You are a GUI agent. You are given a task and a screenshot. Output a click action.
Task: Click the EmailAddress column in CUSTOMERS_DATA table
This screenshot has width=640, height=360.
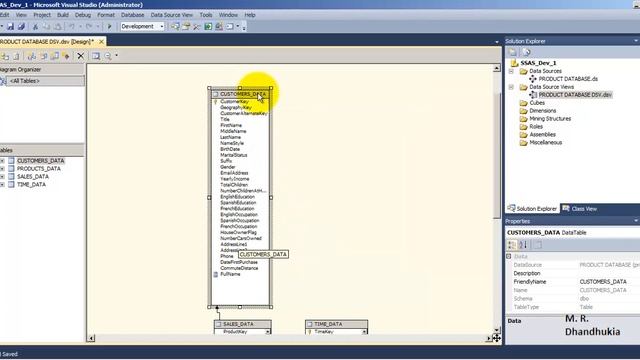coord(234,173)
